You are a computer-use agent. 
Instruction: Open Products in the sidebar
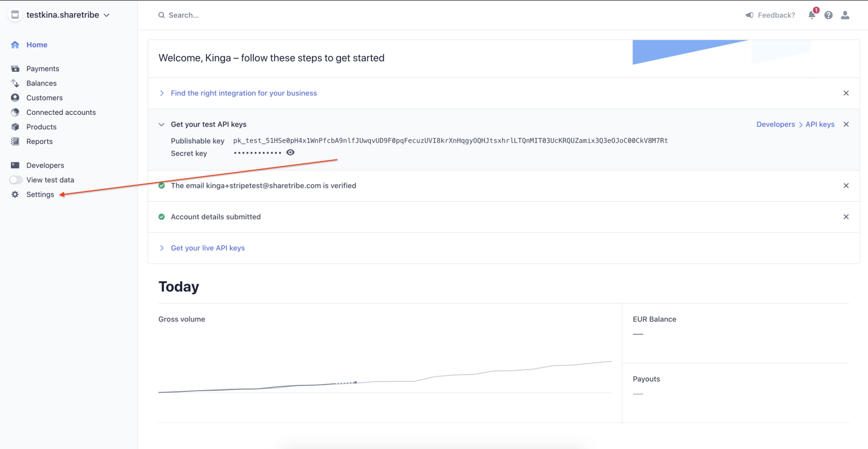(x=41, y=127)
